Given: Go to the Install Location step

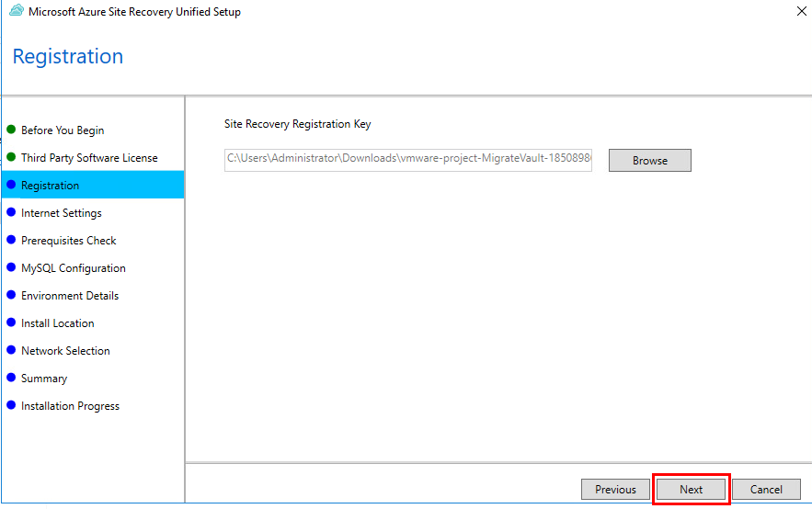Looking at the screenshot, I should pos(58,323).
